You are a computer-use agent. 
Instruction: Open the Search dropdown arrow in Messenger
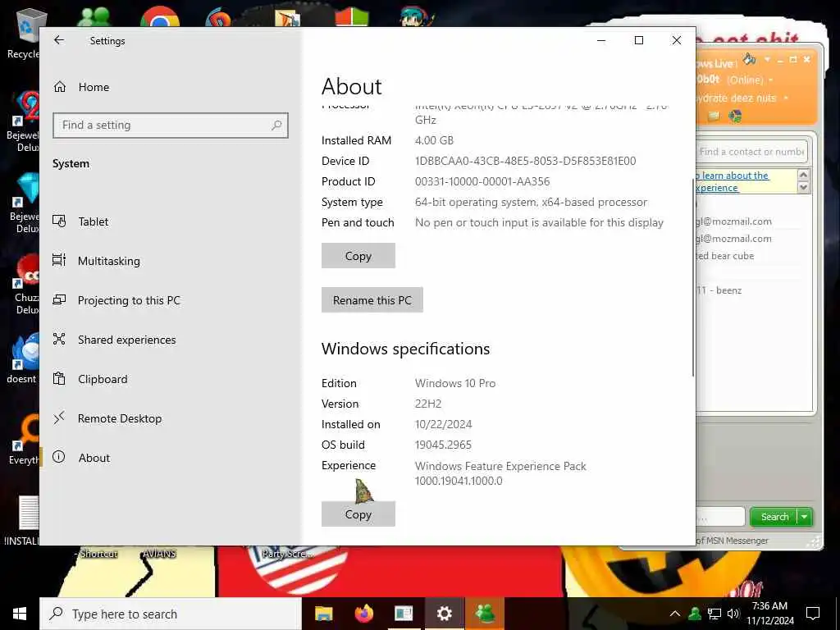pyautogui.click(x=805, y=517)
